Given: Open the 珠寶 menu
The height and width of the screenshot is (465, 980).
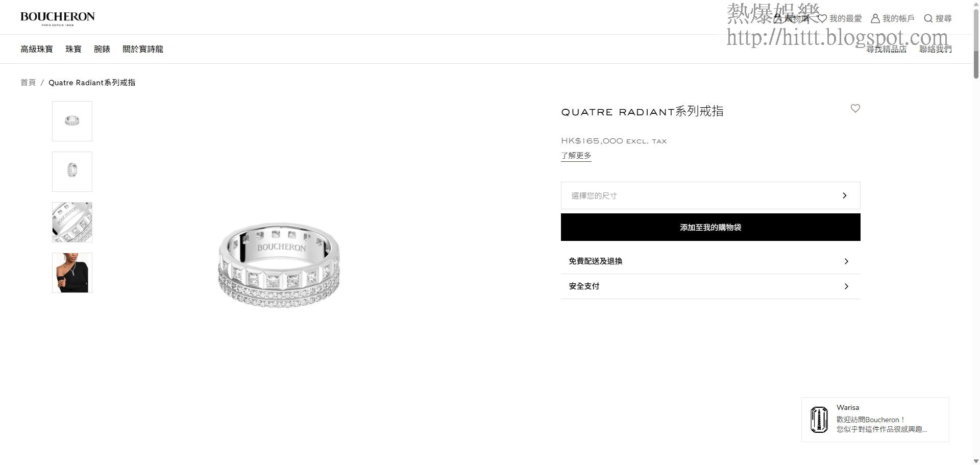Looking at the screenshot, I should click(73, 49).
